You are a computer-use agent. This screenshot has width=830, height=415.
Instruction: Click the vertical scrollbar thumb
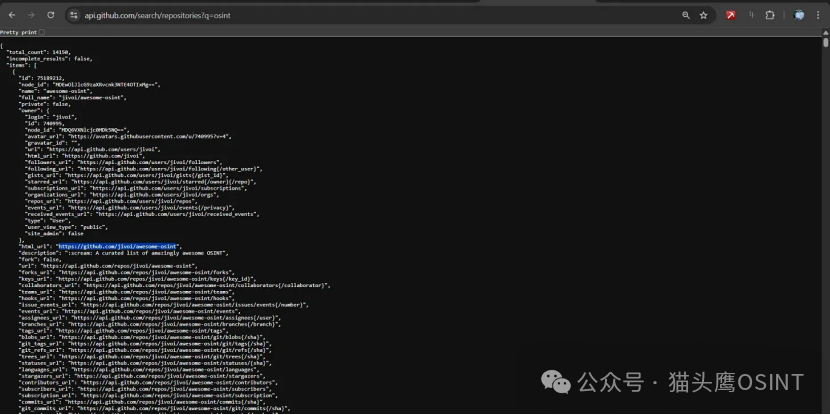tap(826, 42)
